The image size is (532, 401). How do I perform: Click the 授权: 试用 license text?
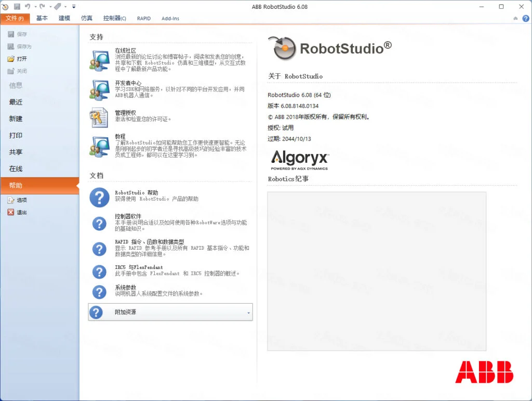tap(281, 127)
